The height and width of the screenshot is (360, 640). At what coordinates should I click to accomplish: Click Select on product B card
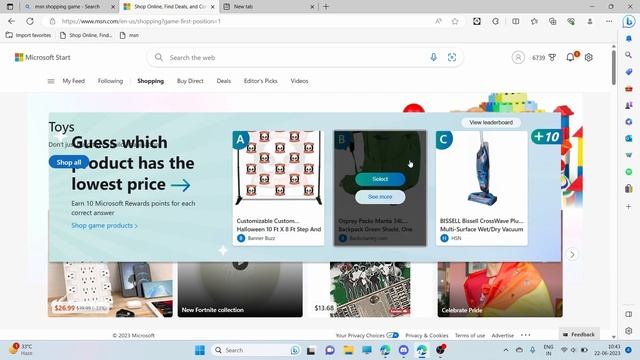tap(380, 179)
